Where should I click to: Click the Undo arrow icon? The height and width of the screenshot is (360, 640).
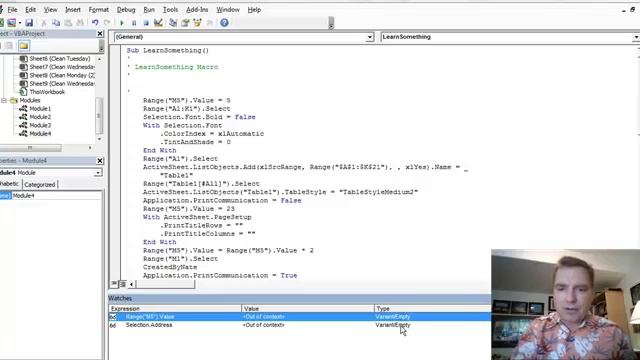tap(95, 23)
